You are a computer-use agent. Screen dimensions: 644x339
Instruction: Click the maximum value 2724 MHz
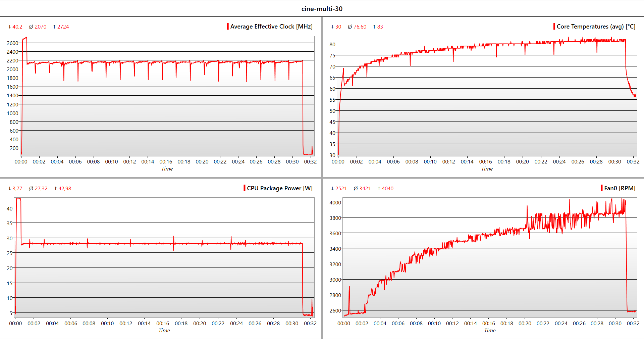click(x=62, y=26)
